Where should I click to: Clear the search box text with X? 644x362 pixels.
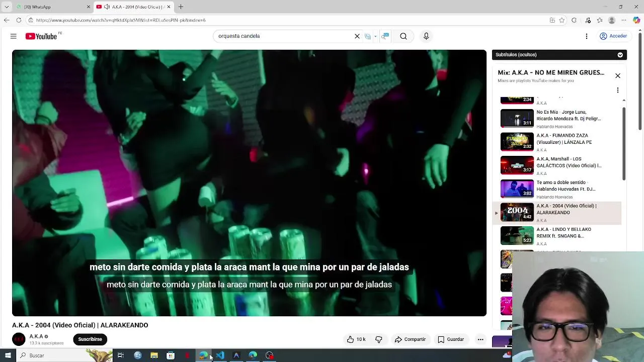[357, 36]
